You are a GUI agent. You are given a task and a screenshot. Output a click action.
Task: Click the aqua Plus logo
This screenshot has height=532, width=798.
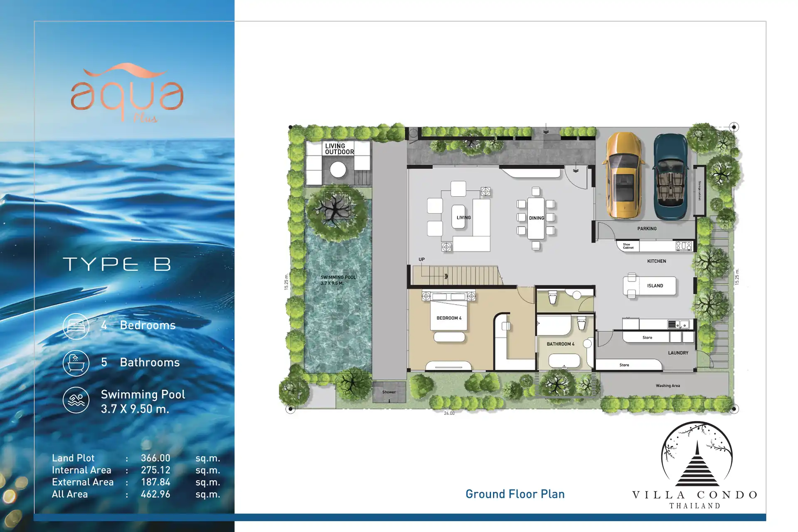coord(127,94)
